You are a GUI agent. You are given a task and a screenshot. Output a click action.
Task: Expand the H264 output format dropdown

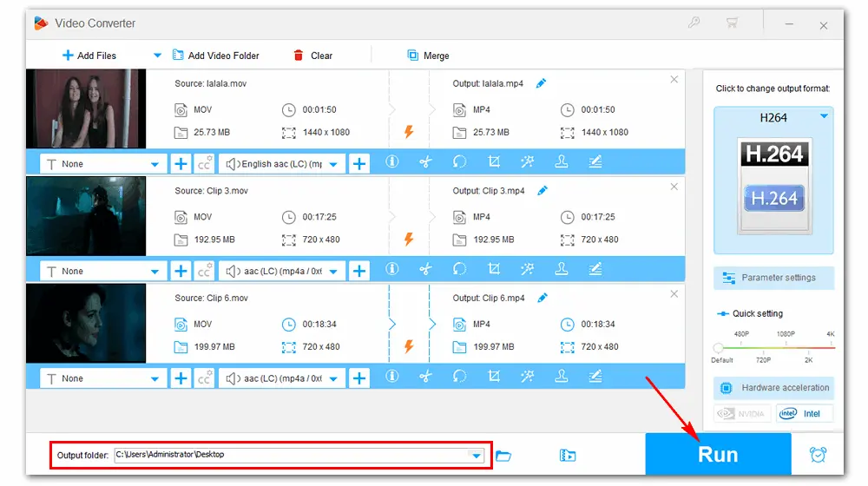tap(824, 116)
